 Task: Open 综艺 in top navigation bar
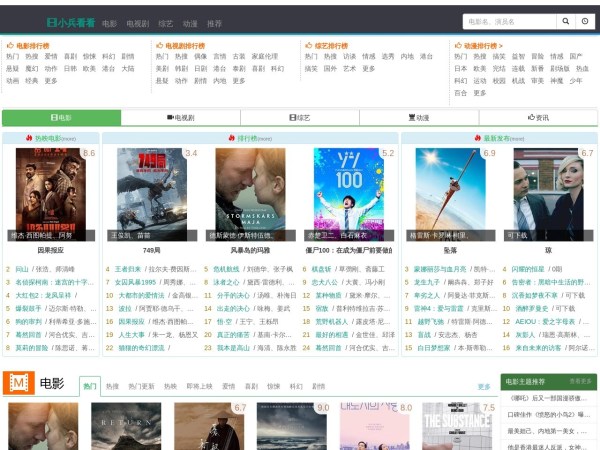(164, 22)
